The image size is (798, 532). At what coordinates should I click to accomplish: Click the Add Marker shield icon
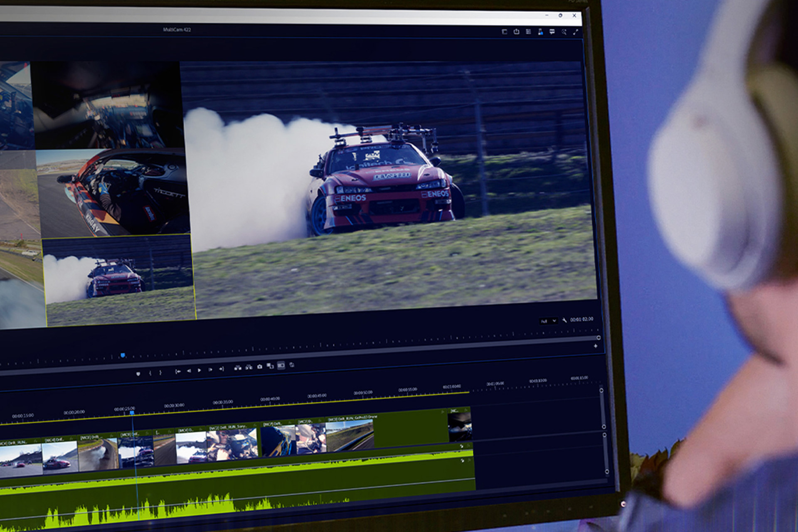pyautogui.click(x=138, y=374)
